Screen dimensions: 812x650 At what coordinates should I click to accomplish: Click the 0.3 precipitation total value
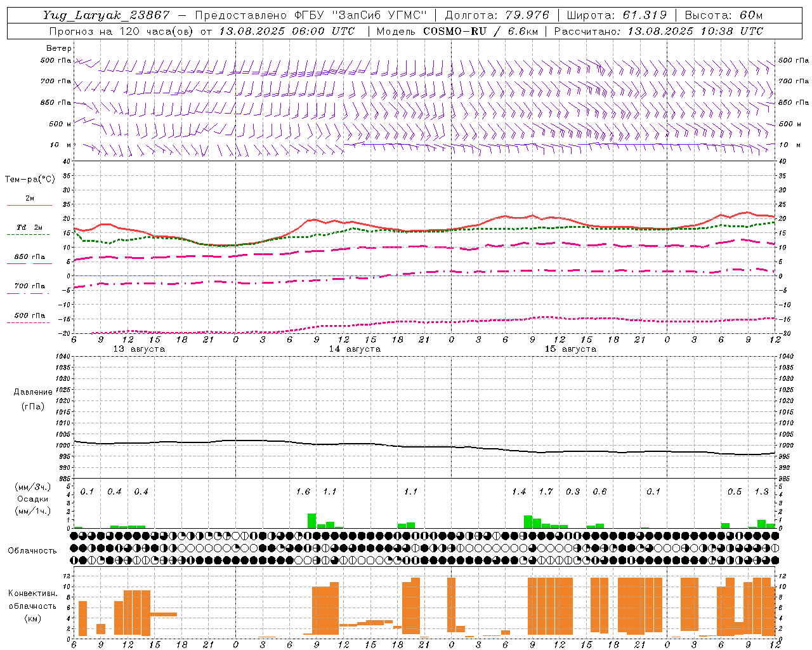(573, 492)
